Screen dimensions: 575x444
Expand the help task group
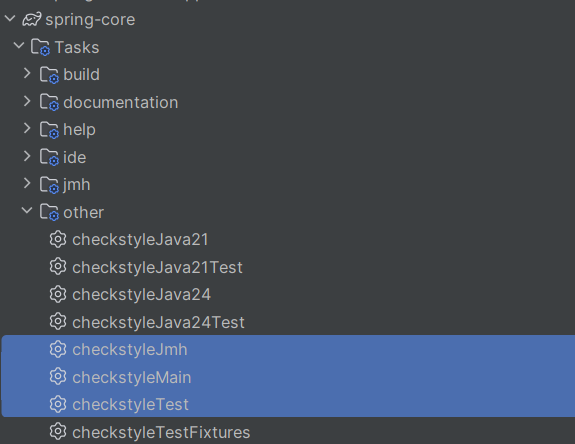pos(27,128)
